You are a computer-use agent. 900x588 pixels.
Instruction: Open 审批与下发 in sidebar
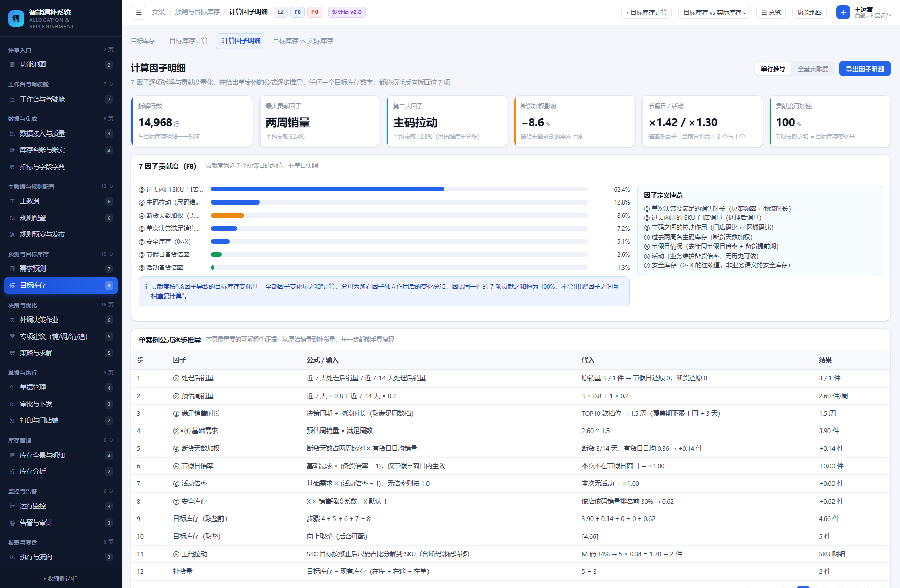[x=61, y=404]
